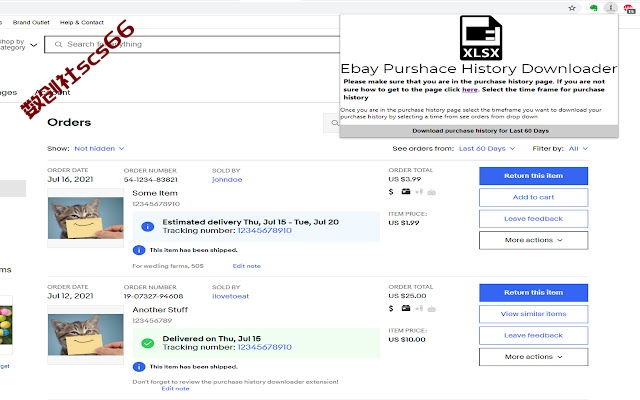The height and width of the screenshot is (400, 640).
Task: Click Add to cart button
Action: [533, 197]
